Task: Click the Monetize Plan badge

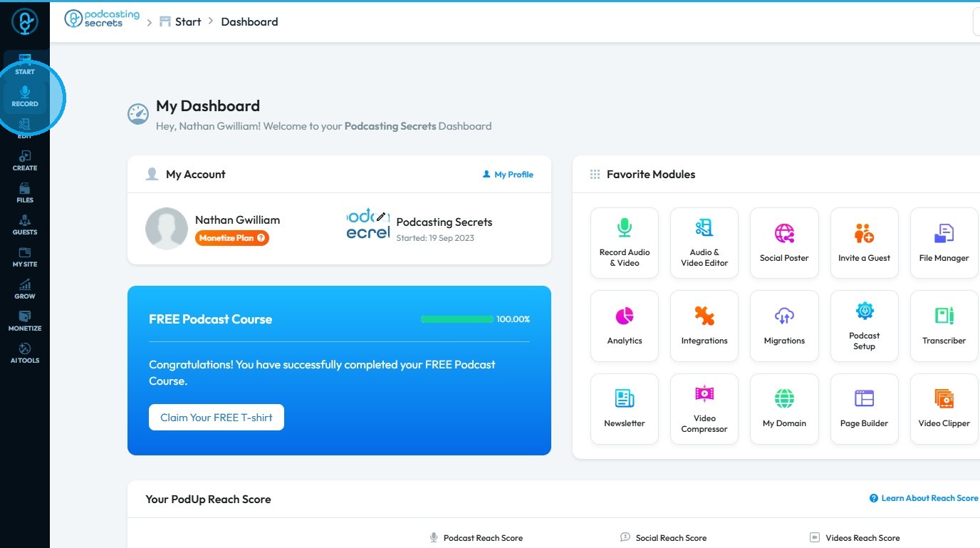Action: 232,238
